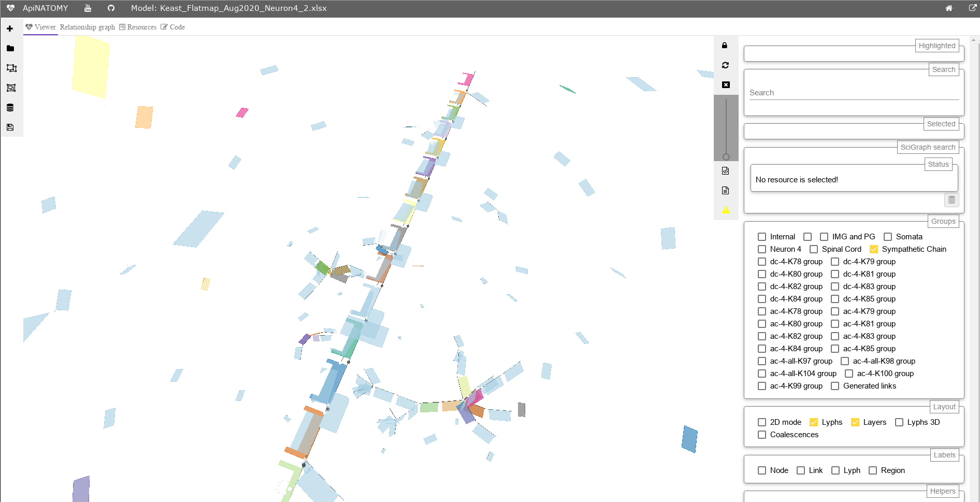
Task: Enable 2D mode in Layout options
Action: [761, 422]
